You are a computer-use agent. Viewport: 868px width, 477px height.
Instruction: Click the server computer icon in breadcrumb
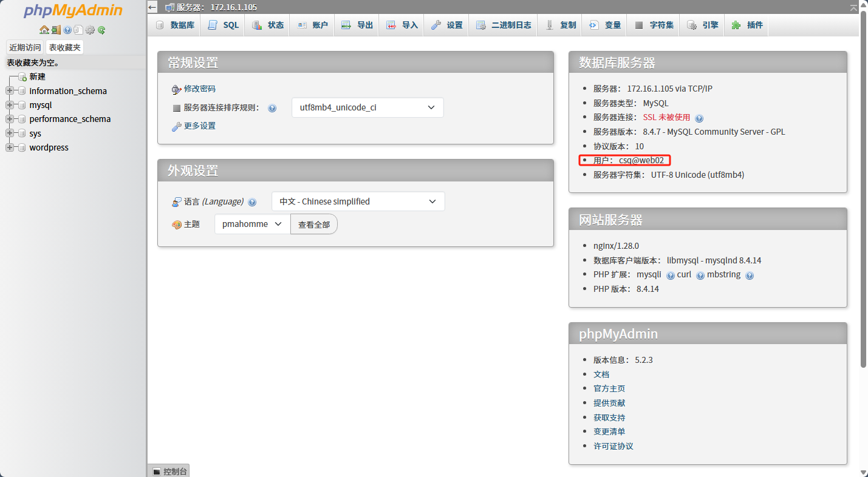coord(170,7)
